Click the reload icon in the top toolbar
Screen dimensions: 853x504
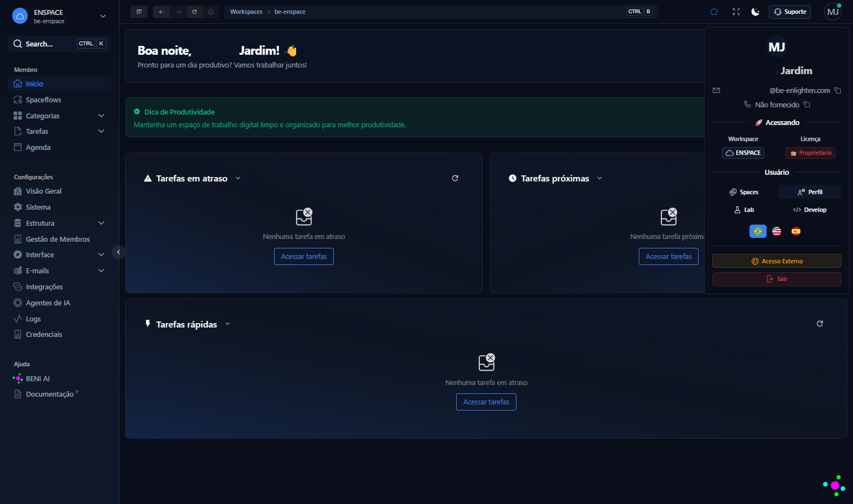tap(194, 12)
